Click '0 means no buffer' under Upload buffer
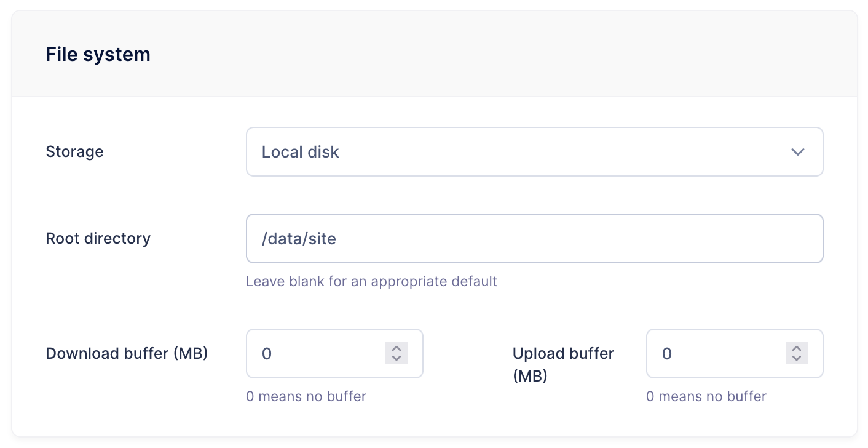Image resolution: width=868 pixels, height=448 pixels. pos(706,396)
